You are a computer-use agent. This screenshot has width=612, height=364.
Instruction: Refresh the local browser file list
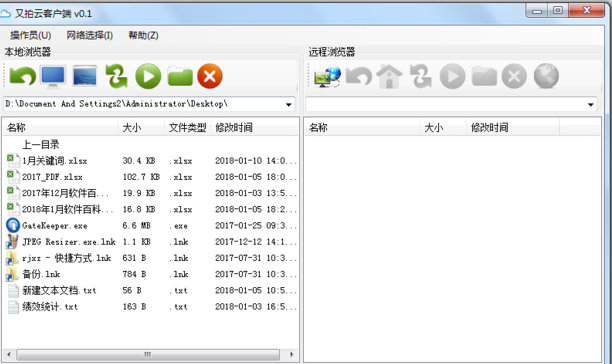[x=116, y=76]
